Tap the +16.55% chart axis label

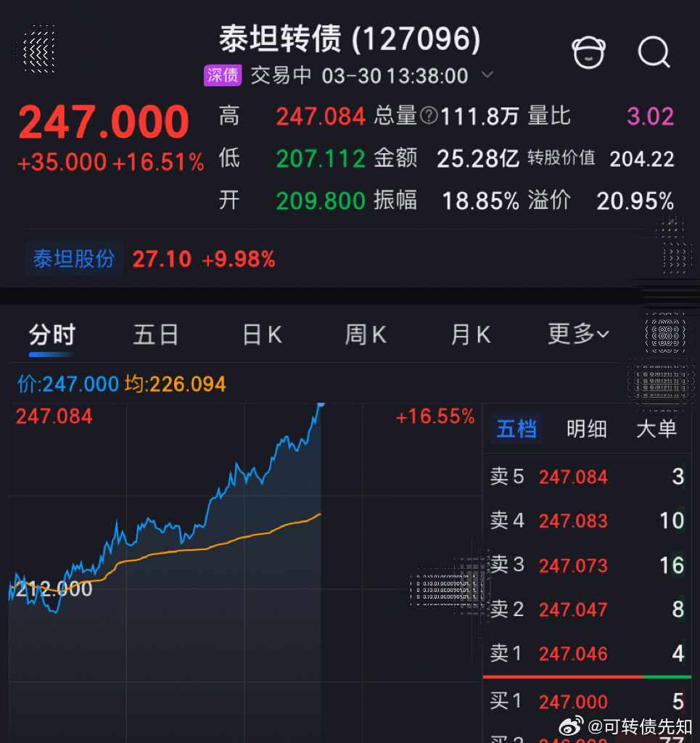tap(435, 416)
